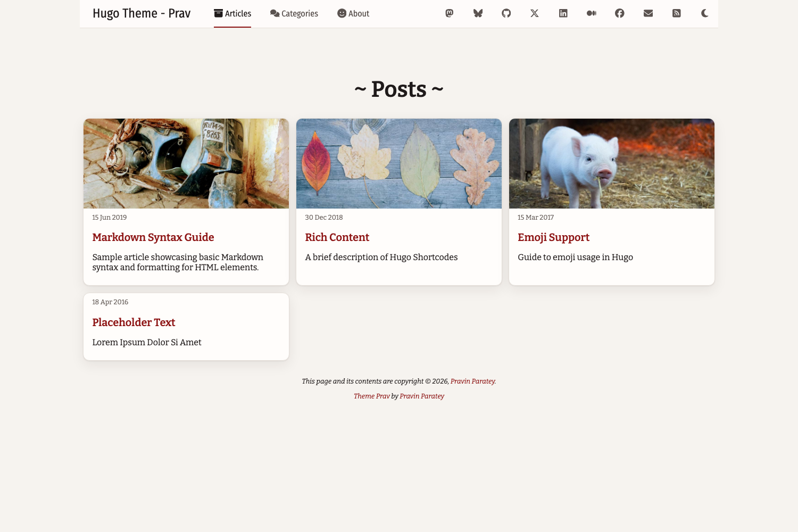This screenshot has width=798, height=532.
Task: Click the 18 Apr 2016 date
Action: (110, 302)
